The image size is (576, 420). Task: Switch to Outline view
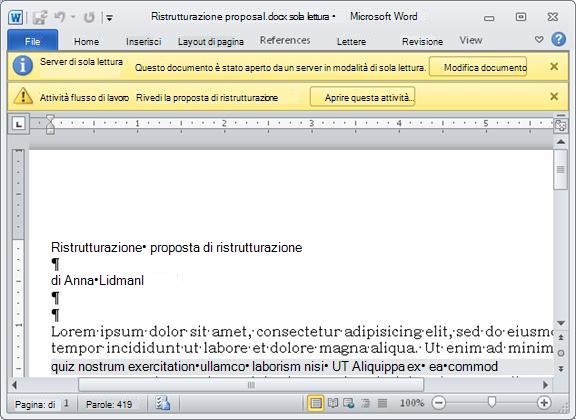click(365, 403)
